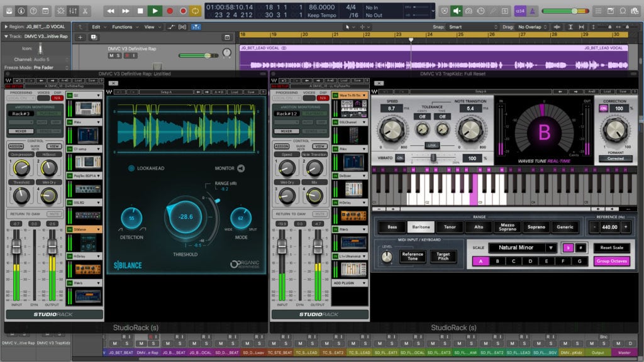Screen dimensions: 644x362
Task: Open the pointer tool dropdown
Action: pyautogui.click(x=349, y=27)
